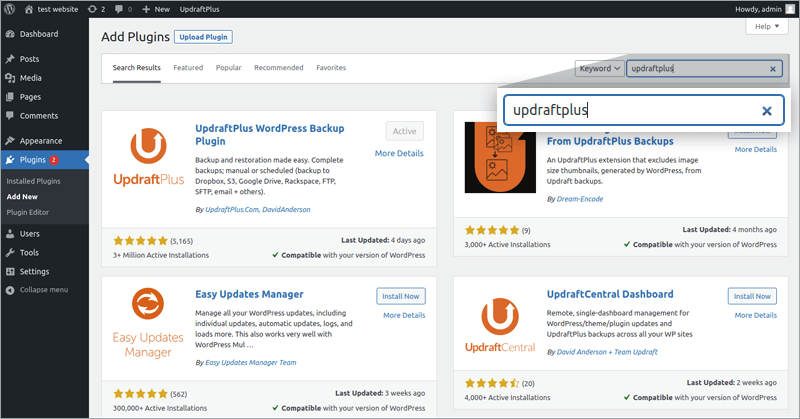This screenshot has width=800, height=419.
Task: Click the 562 ratings stars for Easy Updates
Action: 140,394
